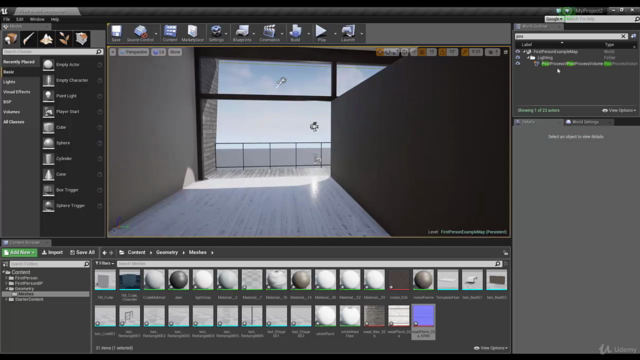Select the Place mode icon
This screenshot has width=640, height=360.
coord(11,39)
